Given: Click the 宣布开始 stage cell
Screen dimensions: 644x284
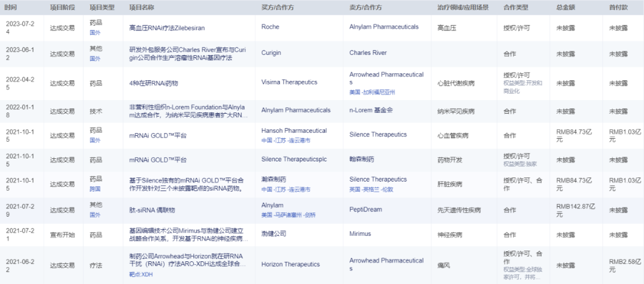Looking at the screenshot, I should [62, 235].
